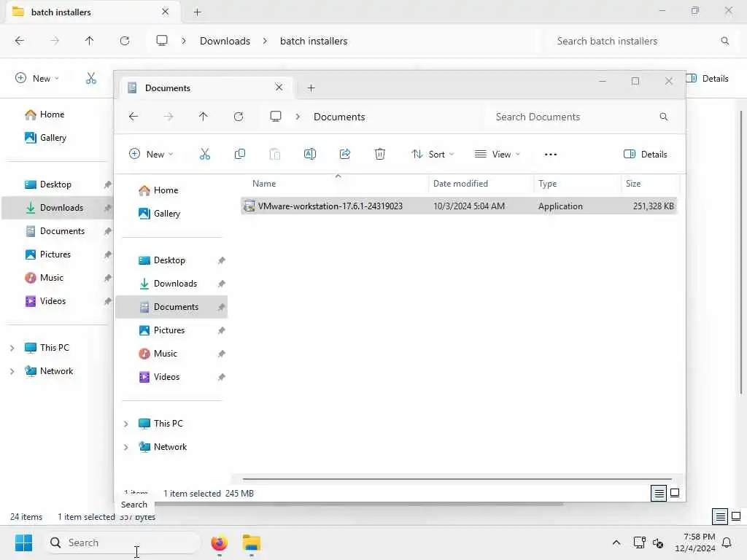This screenshot has width=747, height=560.
Task: Sort by Date modified column header
Action: tap(460, 184)
